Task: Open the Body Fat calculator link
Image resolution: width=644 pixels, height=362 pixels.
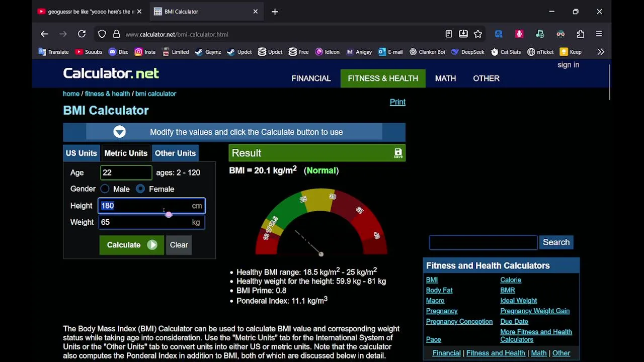Action: tap(439, 290)
